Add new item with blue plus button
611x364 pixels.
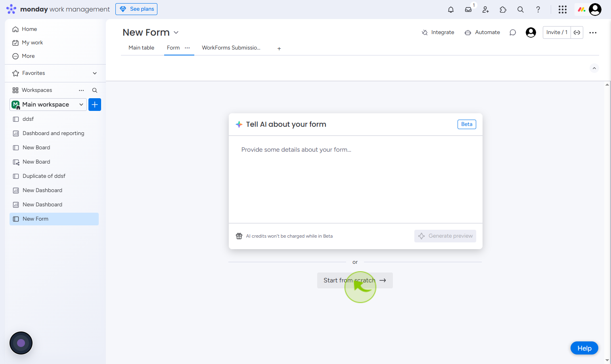point(95,105)
